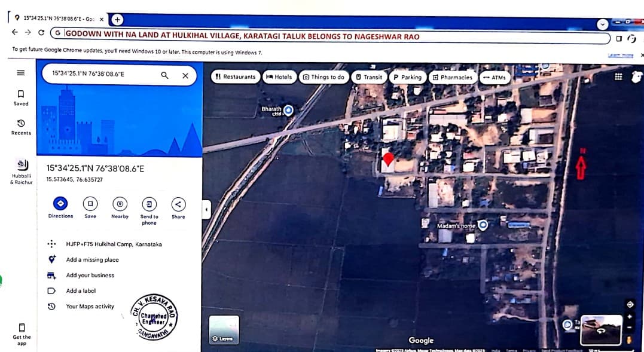Clear the search box with X

click(x=185, y=76)
